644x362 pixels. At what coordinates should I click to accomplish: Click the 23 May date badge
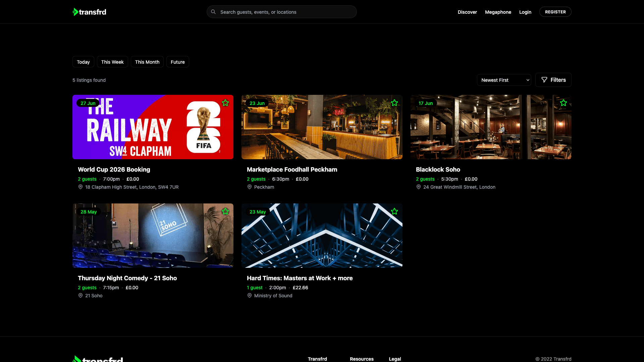coord(258,212)
